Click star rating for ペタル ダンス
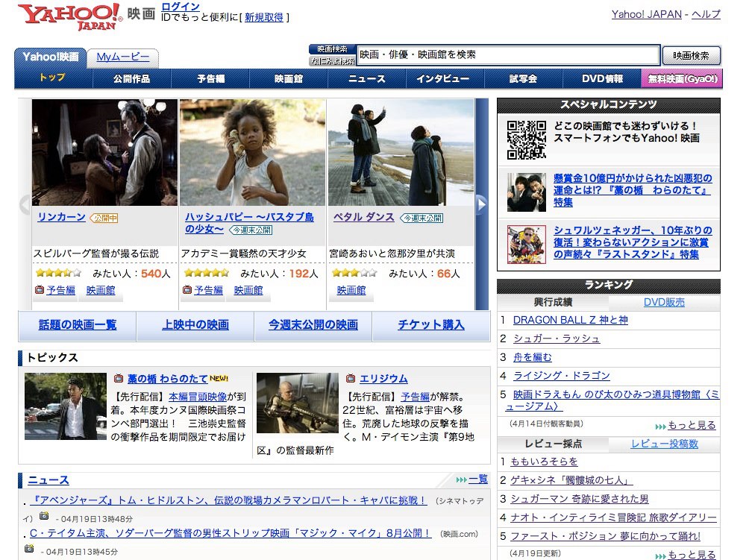 (x=354, y=273)
